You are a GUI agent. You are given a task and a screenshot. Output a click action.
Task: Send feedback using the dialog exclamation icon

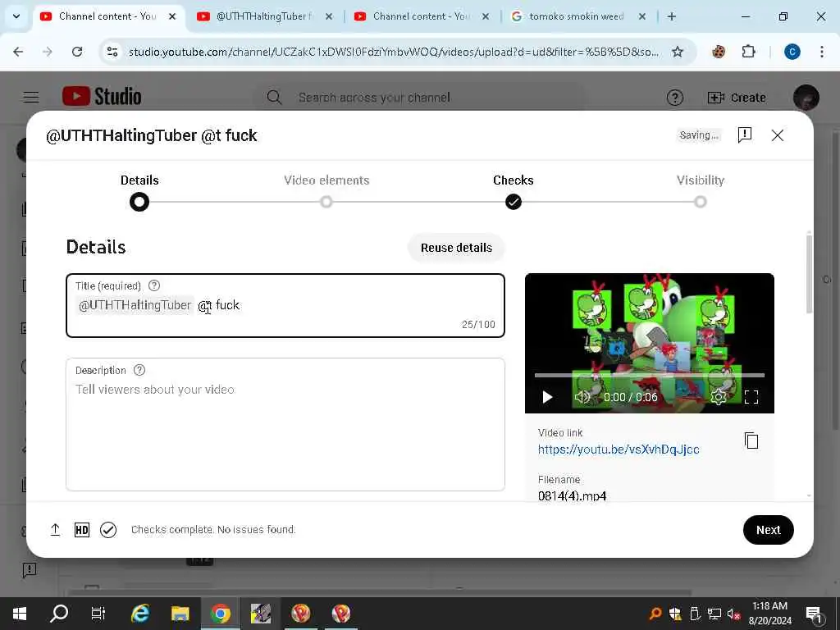[x=745, y=135]
